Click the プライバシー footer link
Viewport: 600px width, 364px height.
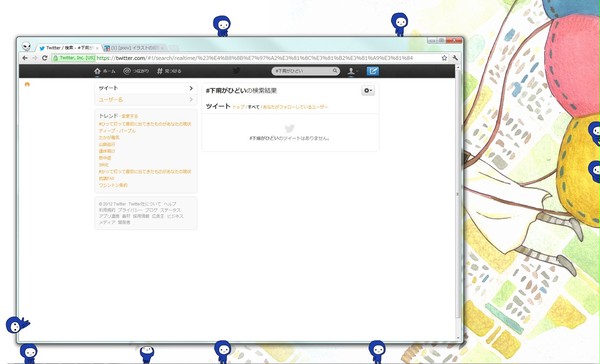click(130, 210)
